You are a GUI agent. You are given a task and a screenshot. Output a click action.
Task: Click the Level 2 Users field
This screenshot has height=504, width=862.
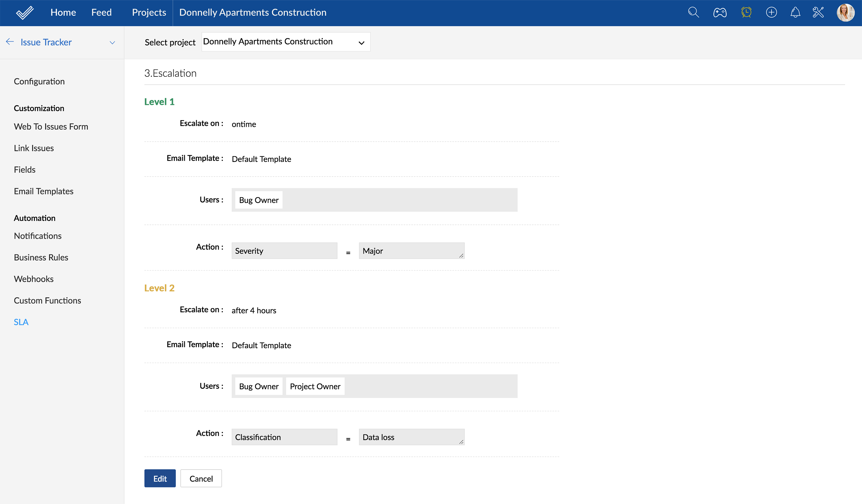(x=374, y=387)
